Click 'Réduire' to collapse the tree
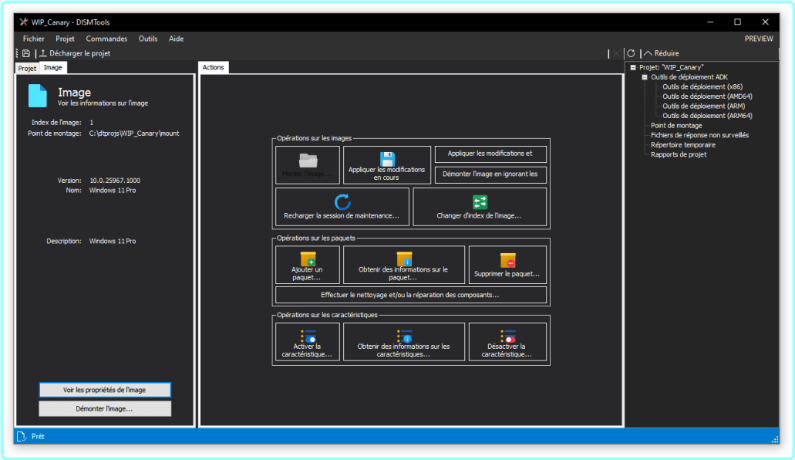 pyautogui.click(x=661, y=53)
